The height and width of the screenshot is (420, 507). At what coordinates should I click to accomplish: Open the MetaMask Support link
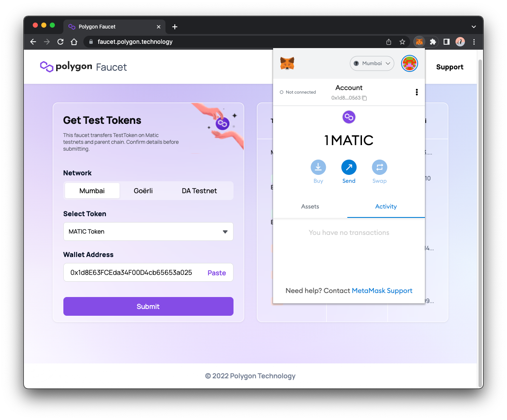coord(382,291)
